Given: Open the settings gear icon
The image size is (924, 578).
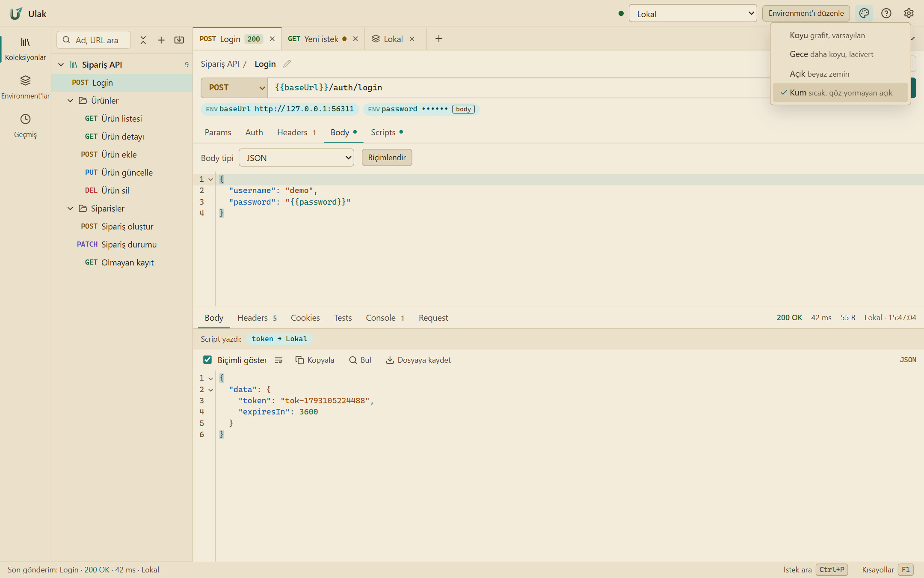Looking at the screenshot, I should coord(909,13).
